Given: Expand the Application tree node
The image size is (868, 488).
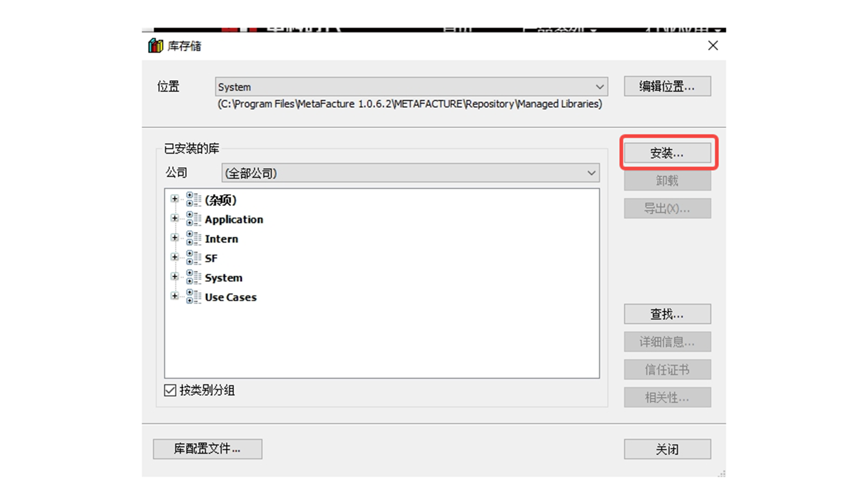Looking at the screenshot, I should [x=175, y=218].
